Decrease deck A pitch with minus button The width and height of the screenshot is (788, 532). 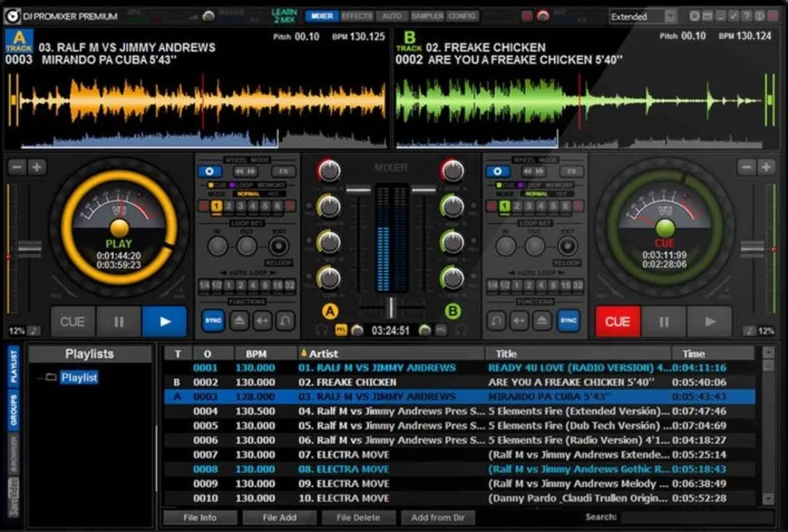[17, 166]
